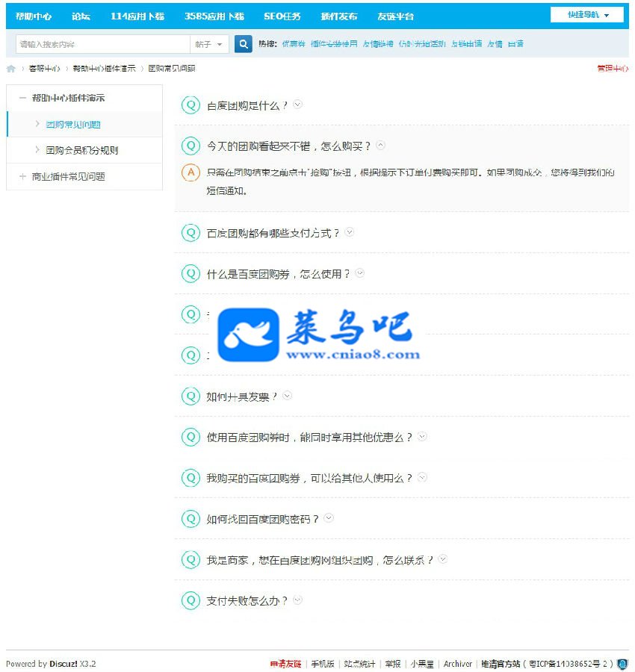Expand answer for 百度团购是什么
This screenshot has width=635, height=672.
[x=297, y=104]
